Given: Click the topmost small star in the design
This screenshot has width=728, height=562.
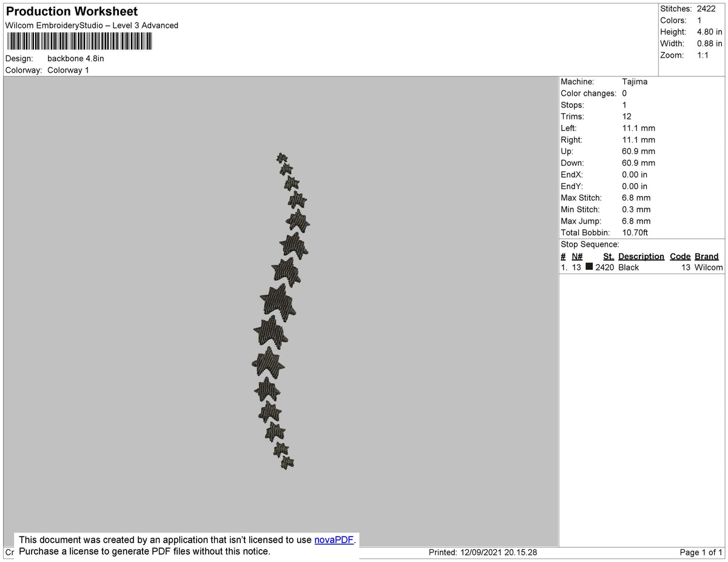Looking at the screenshot, I should 281,158.
